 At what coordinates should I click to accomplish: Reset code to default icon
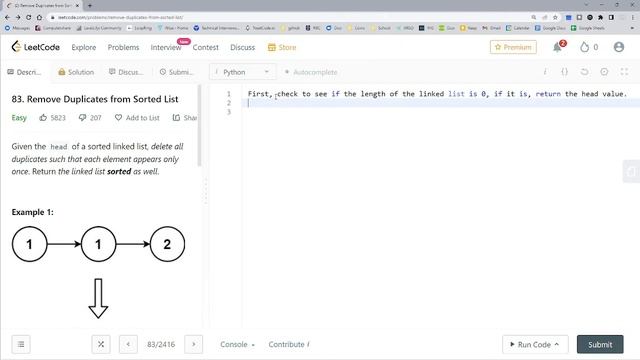tap(584, 72)
